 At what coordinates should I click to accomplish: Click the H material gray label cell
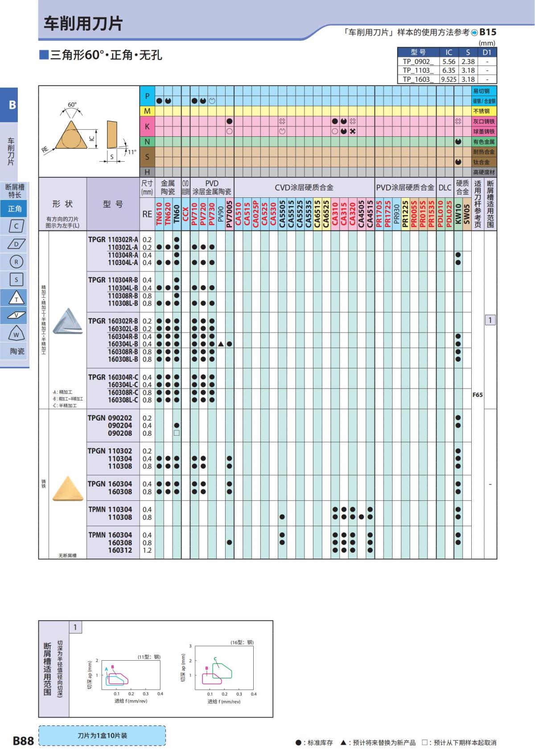[147, 172]
